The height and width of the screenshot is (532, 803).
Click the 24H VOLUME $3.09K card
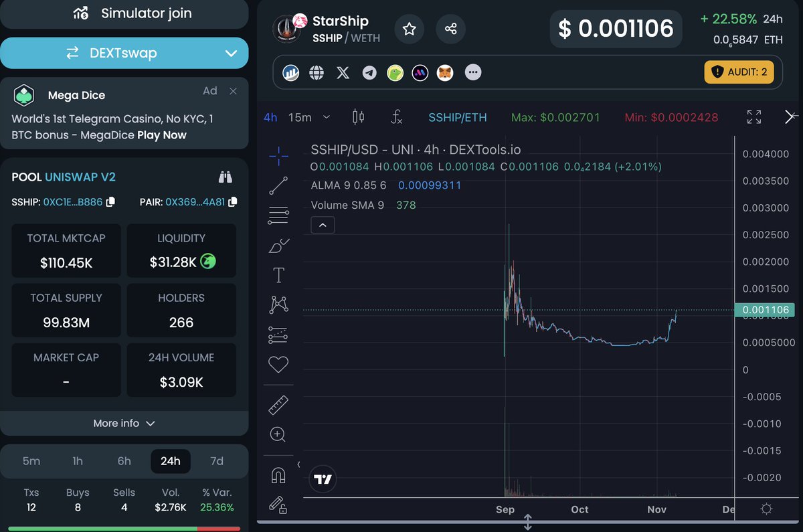point(181,370)
